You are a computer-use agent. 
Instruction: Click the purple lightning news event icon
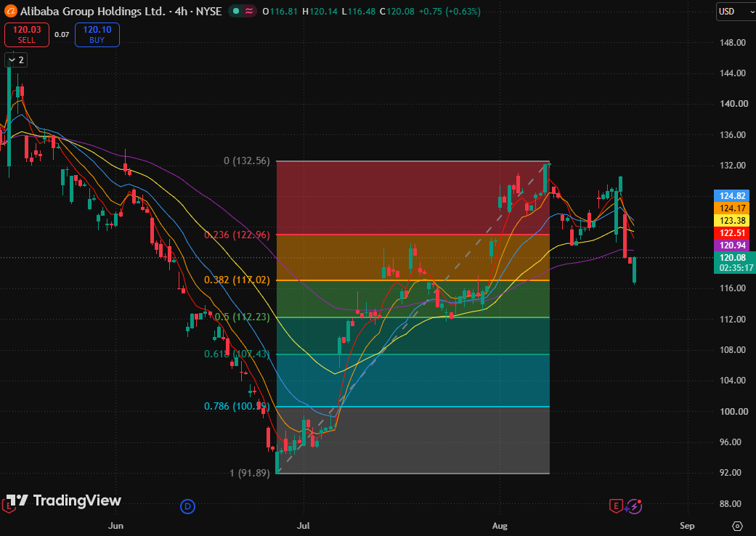click(635, 506)
